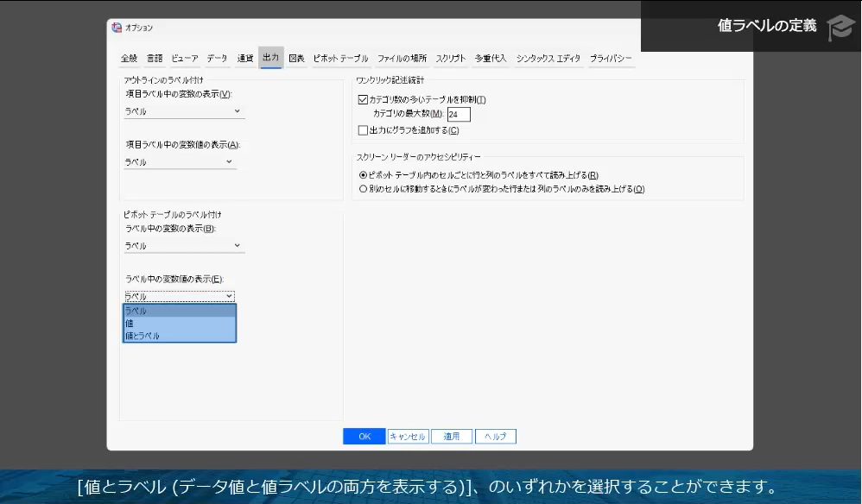This screenshot has height=504, width=862.
Task: Open the ヘルプ for this dialog
Action: pyautogui.click(x=495, y=436)
